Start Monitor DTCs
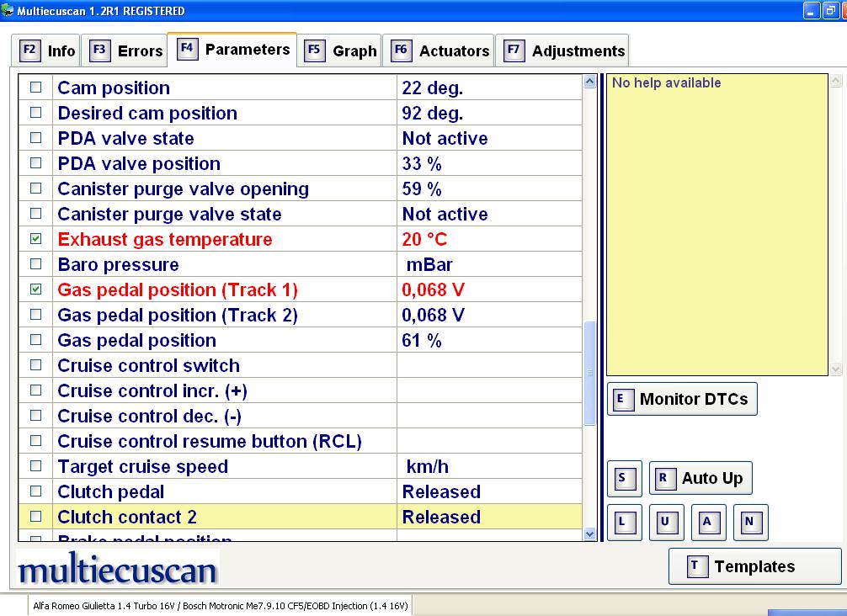The height and width of the screenshot is (616, 847). tap(682, 399)
